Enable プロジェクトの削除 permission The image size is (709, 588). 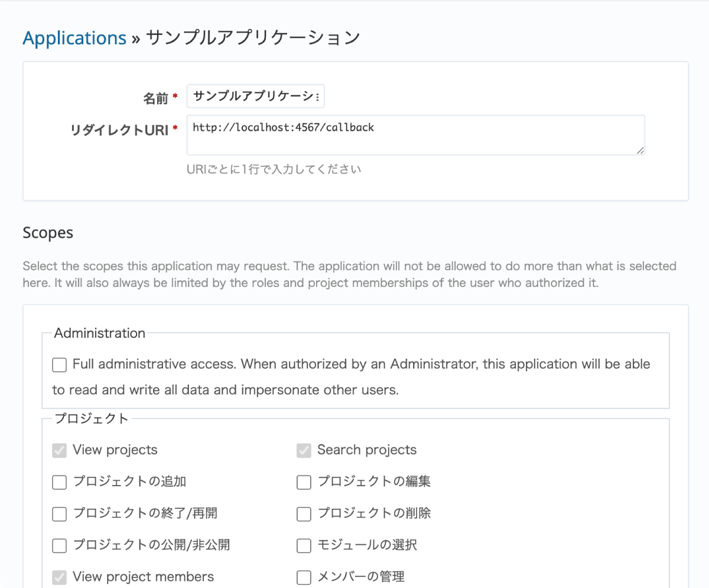[304, 514]
